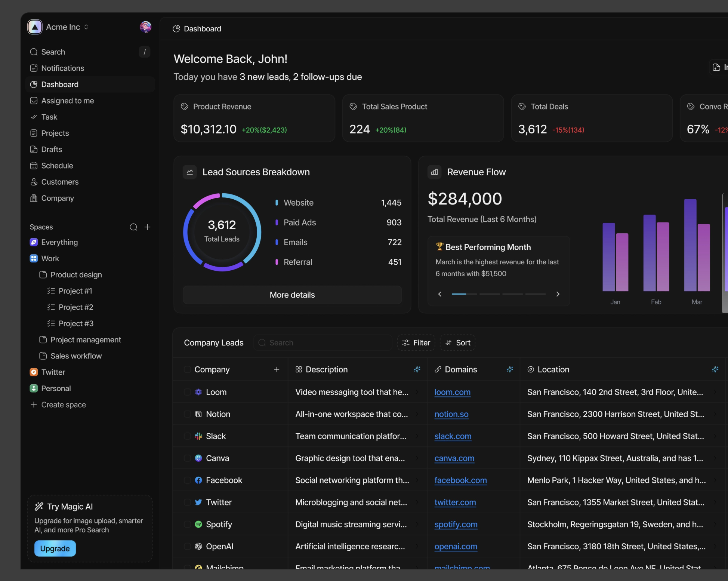The image size is (728, 581).
Task: Show next best performing insight
Action: pos(558,294)
